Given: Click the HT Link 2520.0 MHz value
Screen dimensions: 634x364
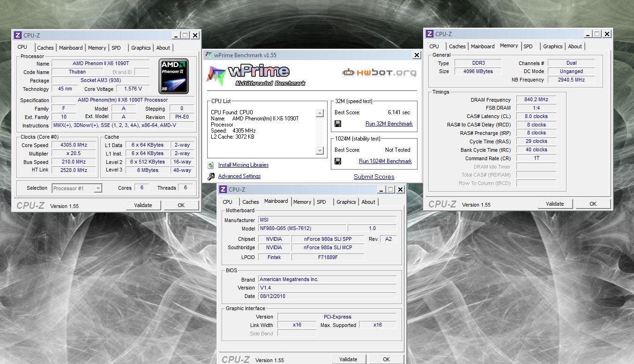Looking at the screenshot, I should 74,170.
